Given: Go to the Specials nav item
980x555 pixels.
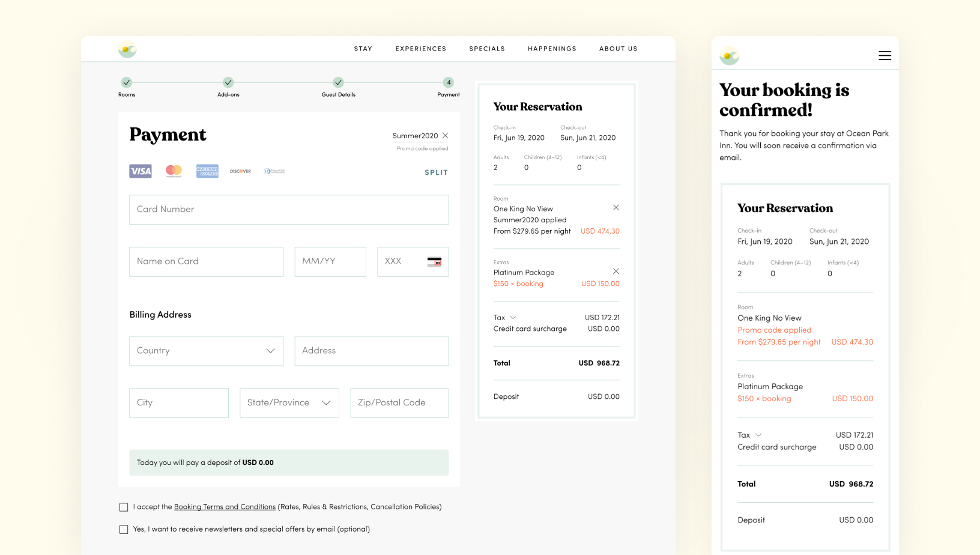Looking at the screenshot, I should point(487,49).
